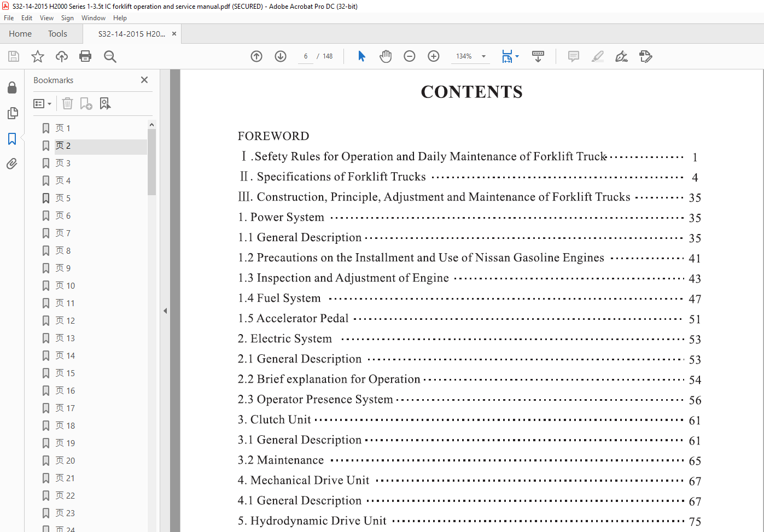Click the 134% zoom level field
Viewport: 764px width, 532px height.
click(464, 56)
